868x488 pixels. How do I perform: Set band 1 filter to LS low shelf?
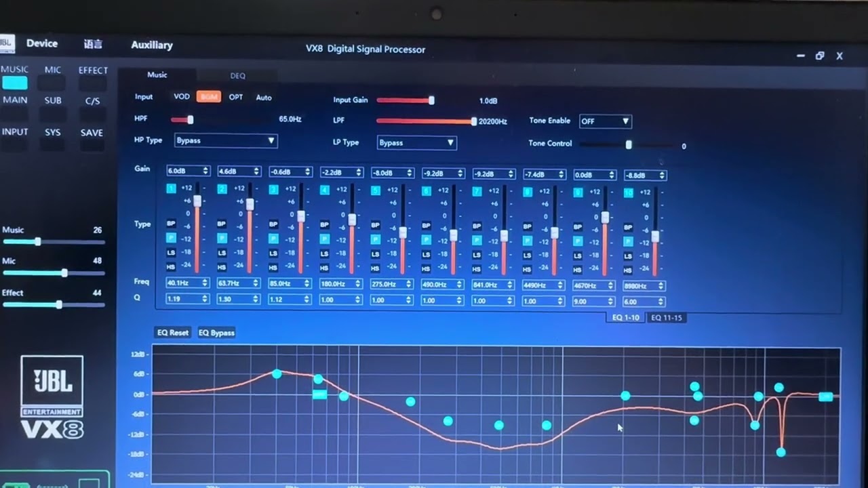(171, 252)
